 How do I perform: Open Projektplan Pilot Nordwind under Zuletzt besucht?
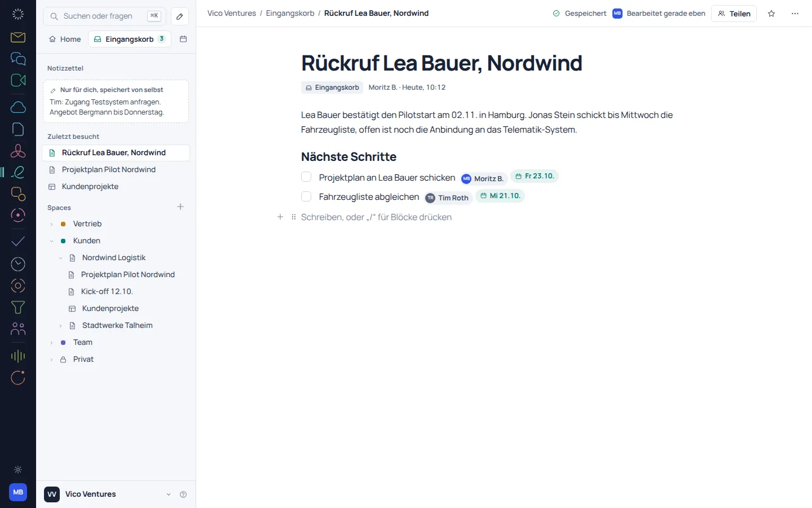(116, 170)
